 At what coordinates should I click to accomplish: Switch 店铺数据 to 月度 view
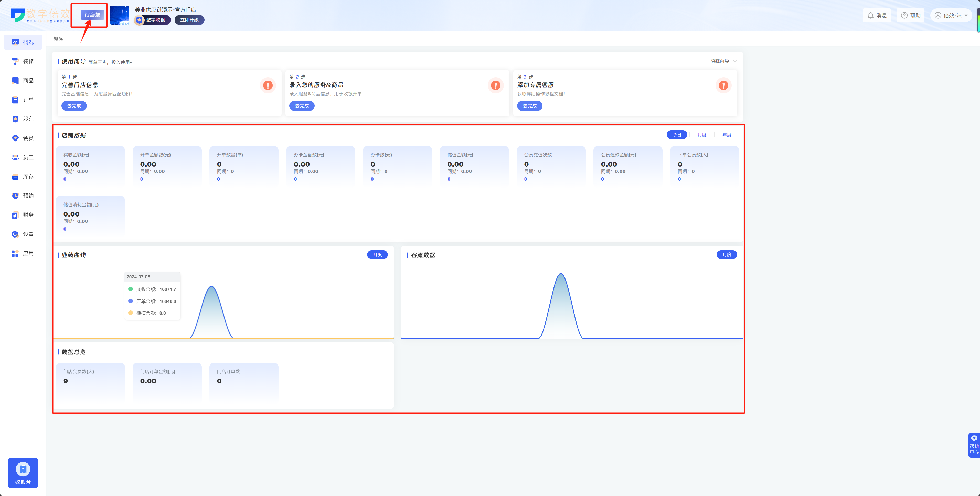click(702, 135)
